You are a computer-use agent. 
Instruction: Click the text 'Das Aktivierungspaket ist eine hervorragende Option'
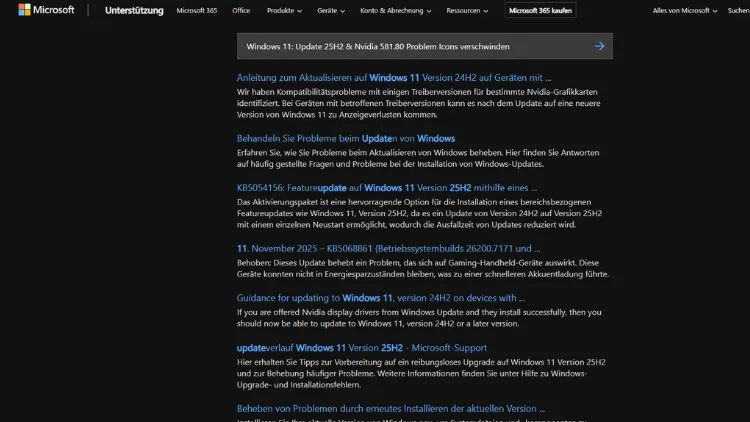tap(335, 202)
